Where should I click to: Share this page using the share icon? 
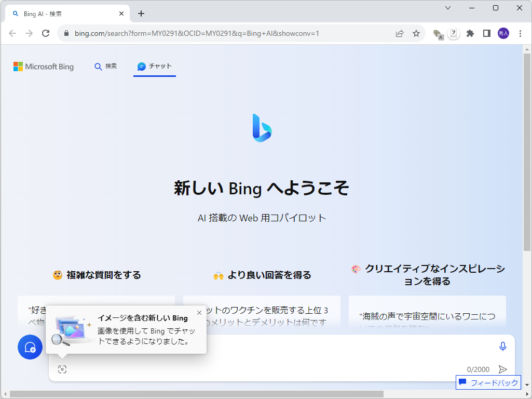[399, 33]
